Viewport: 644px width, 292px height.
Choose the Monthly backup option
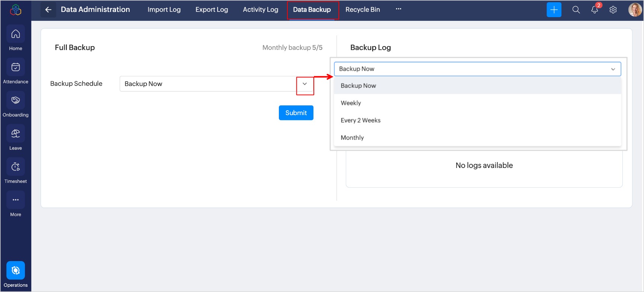point(352,138)
